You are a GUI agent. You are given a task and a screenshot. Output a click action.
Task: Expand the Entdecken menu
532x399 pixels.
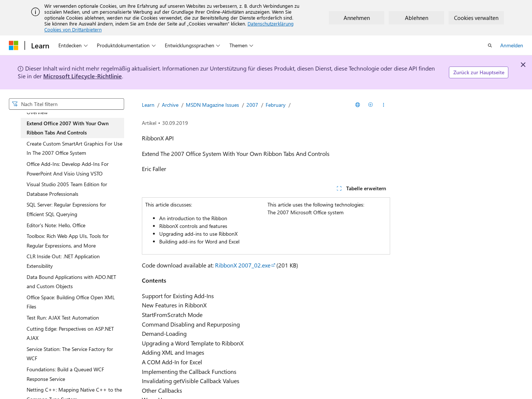(73, 45)
